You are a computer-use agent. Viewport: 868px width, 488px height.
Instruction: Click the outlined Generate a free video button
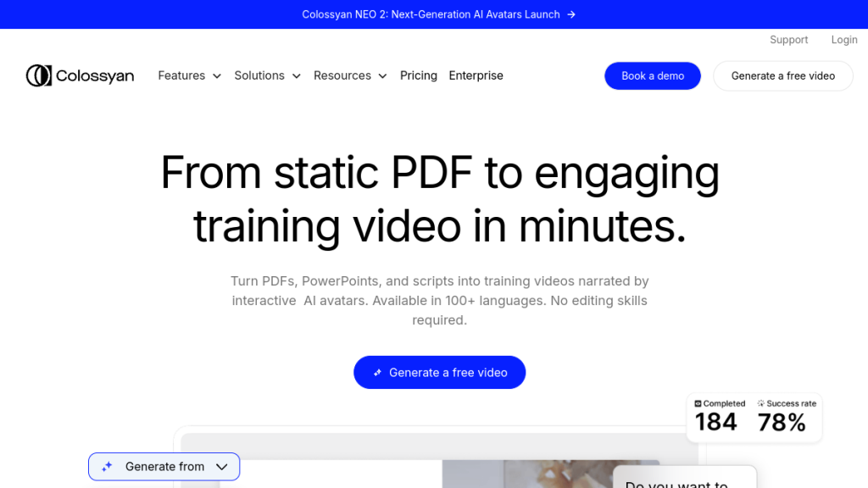pyautogui.click(x=783, y=75)
